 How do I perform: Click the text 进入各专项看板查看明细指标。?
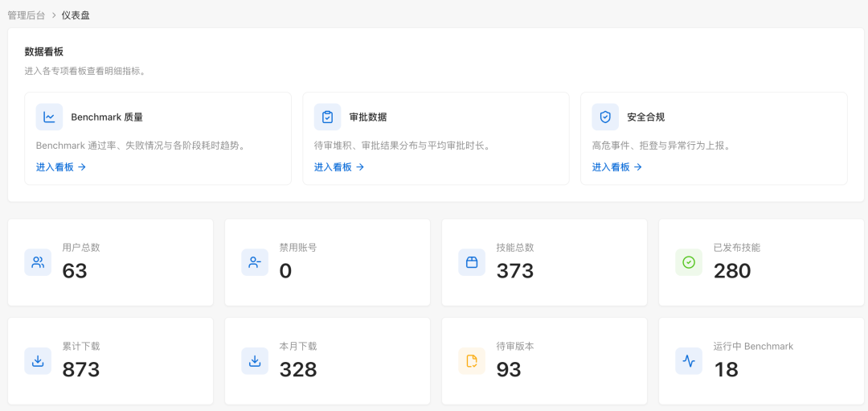[85, 71]
